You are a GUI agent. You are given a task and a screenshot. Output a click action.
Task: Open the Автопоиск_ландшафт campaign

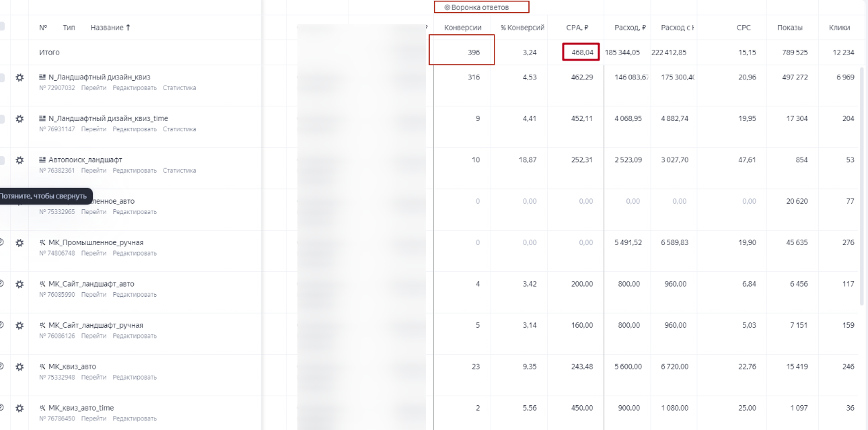pyautogui.click(x=85, y=159)
